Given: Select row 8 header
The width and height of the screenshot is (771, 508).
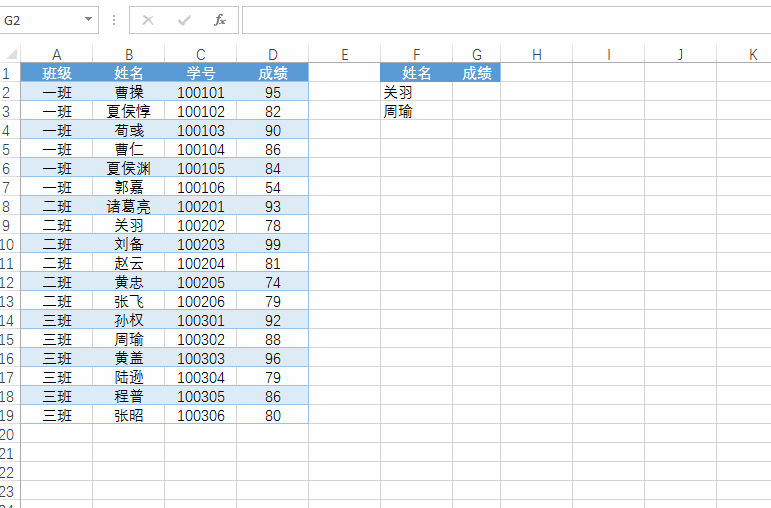Looking at the screenshot, I should coord(10,207).
